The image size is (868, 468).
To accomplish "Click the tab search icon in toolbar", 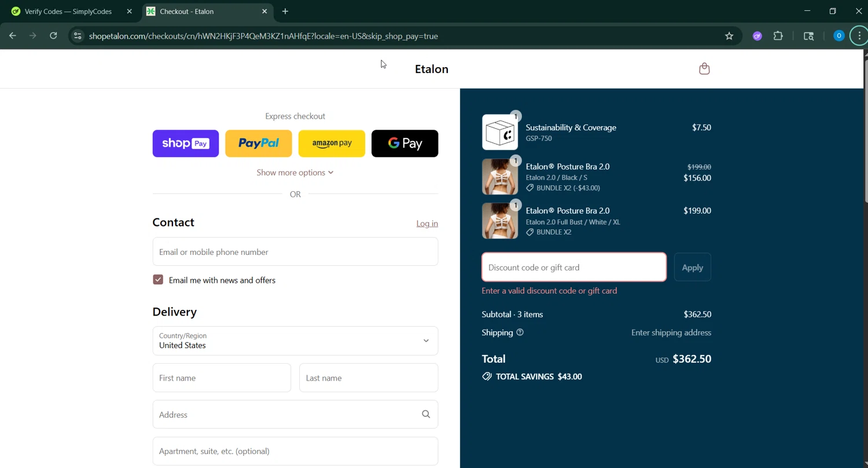I will [809, 36].
